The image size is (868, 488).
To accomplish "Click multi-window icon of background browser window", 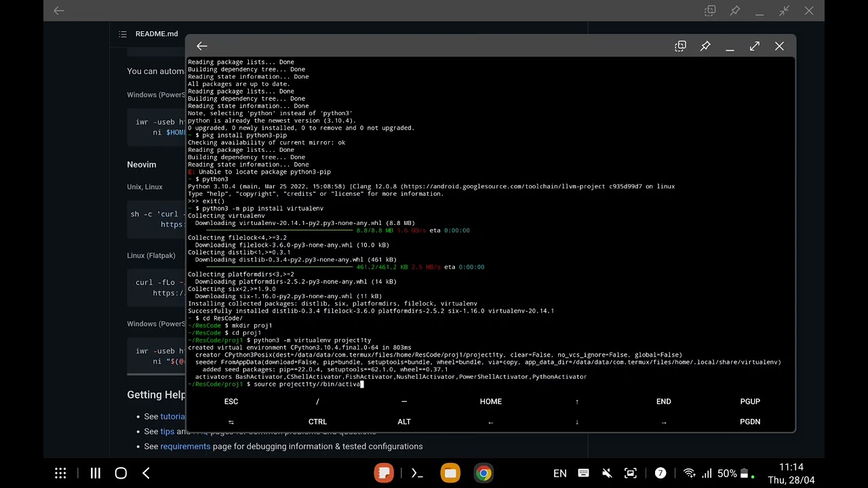I will pos(710,11).
